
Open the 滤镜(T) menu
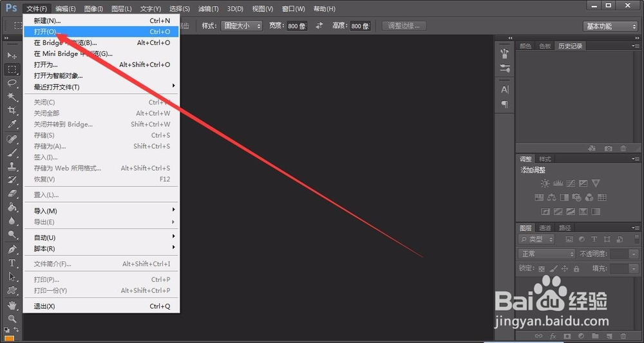point(208,8)
